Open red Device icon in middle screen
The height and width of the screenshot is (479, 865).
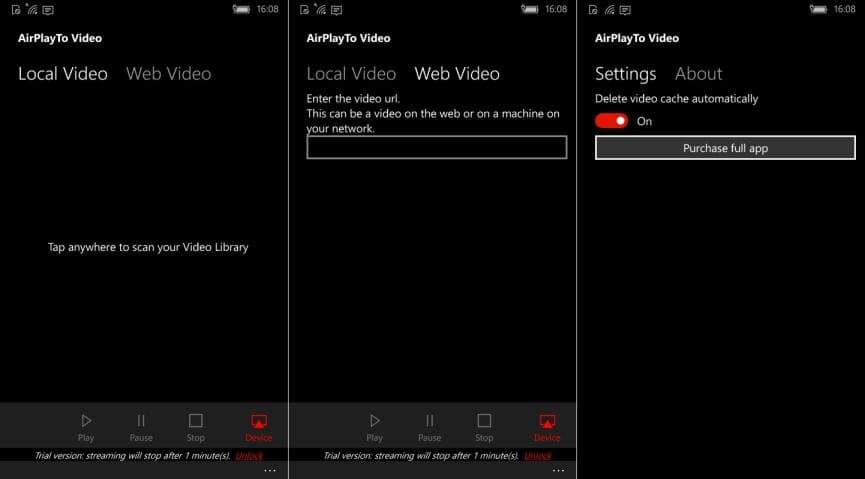point(547,422)
